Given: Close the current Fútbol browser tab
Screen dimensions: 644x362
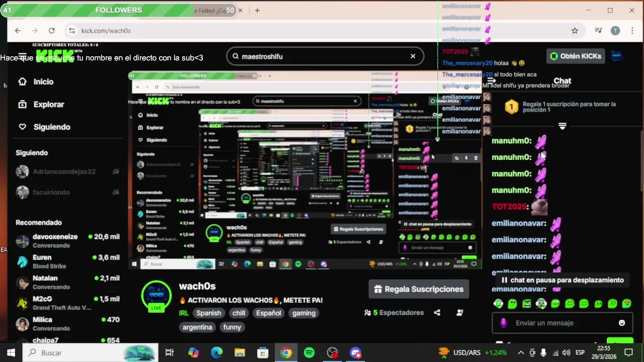Looking at the screenshot, I should (x=240, y=10).
